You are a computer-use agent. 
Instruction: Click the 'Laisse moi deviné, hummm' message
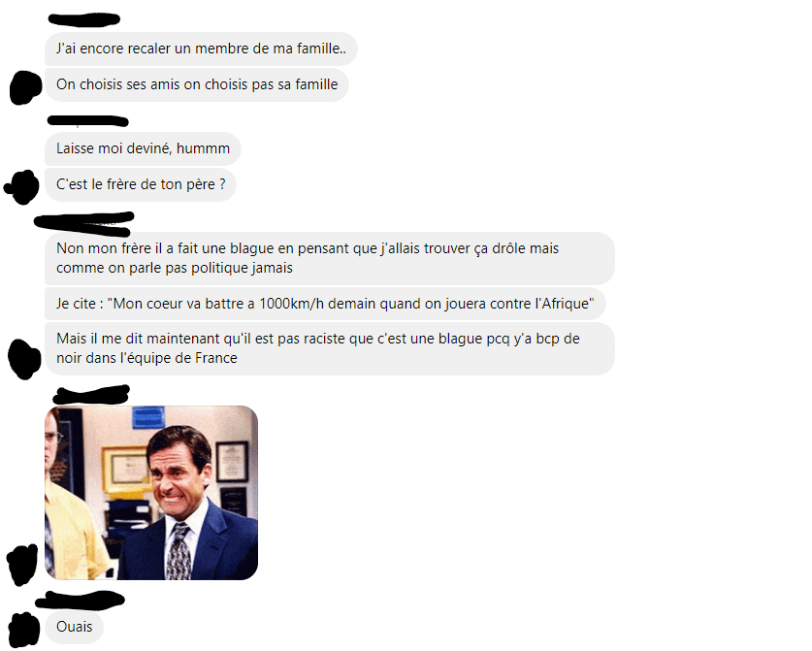coord(143,148)
